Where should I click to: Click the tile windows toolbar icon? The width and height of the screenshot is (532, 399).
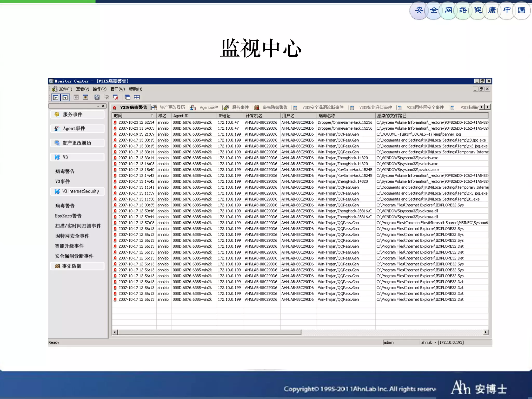point(137,97)
